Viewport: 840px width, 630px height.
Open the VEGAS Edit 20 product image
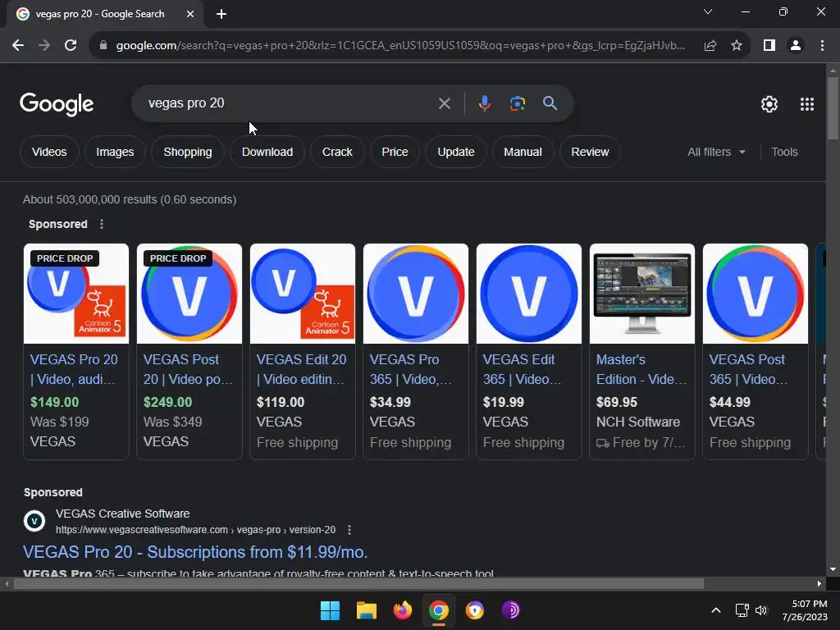pos(303,294)
